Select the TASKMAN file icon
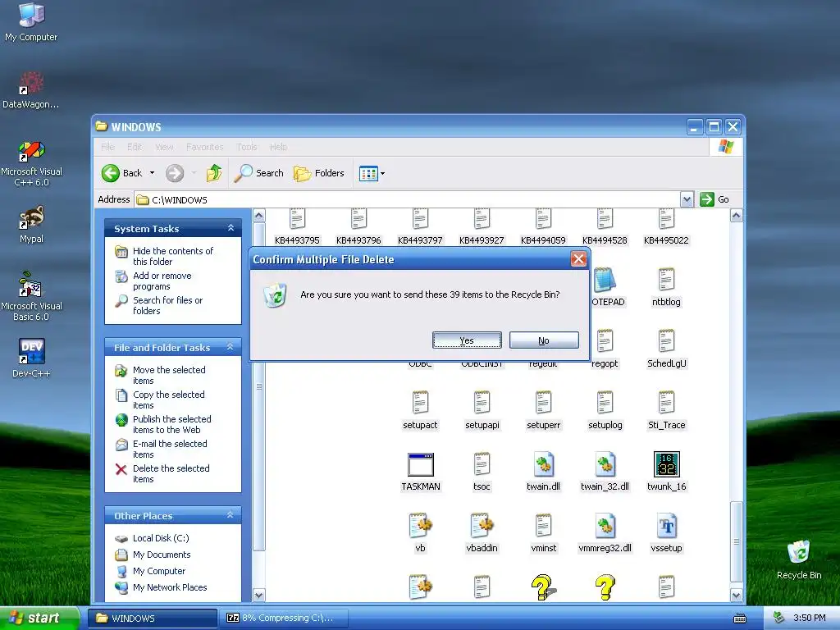Screen dimensions: 840x630 pyautogui.click(x=421, y=464)
